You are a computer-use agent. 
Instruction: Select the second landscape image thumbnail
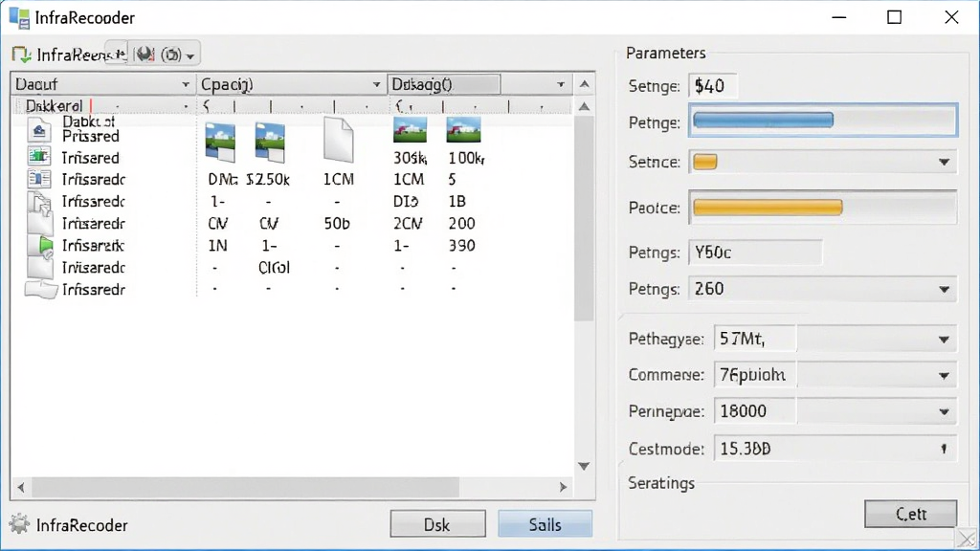(x=270, y=142)
